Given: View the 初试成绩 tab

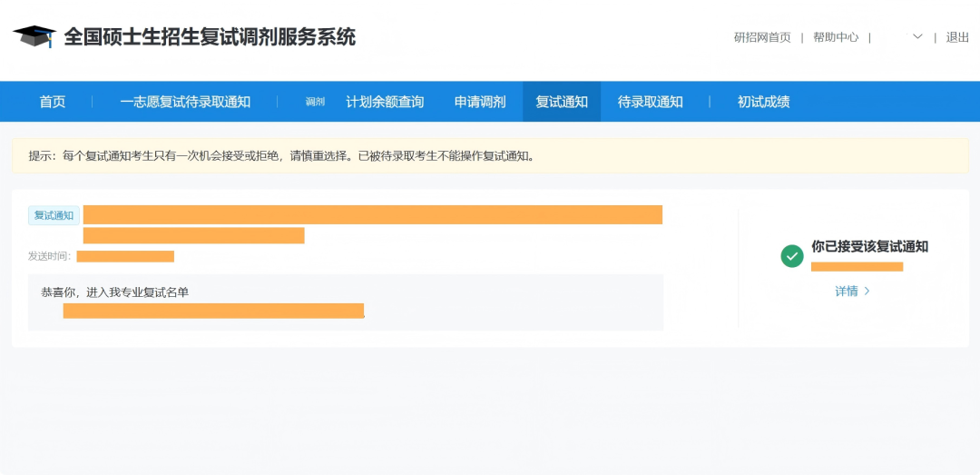Looking at the screenshot, I should (x=764, y=102).
